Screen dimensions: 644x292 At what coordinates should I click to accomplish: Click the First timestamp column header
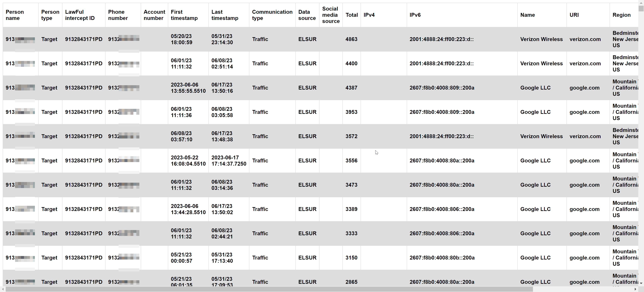click(x=184, y=15)
